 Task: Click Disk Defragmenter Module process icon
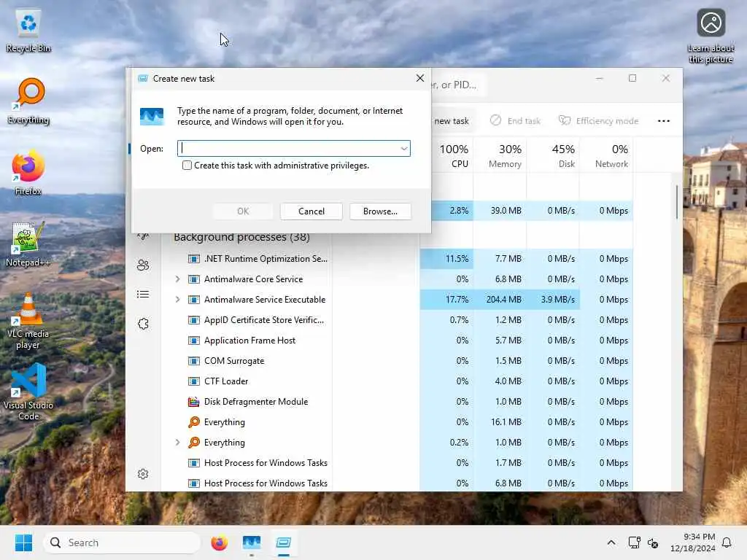click(x=193, y=402)
